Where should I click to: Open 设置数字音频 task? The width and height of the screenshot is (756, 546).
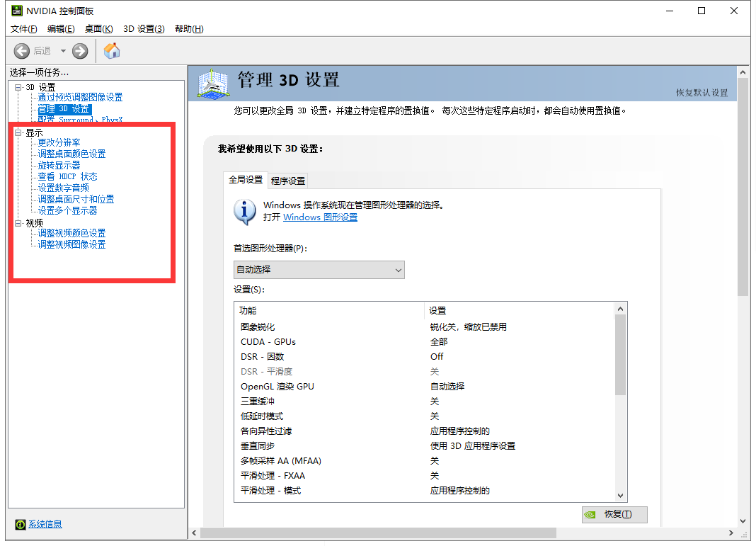[63, 188]
